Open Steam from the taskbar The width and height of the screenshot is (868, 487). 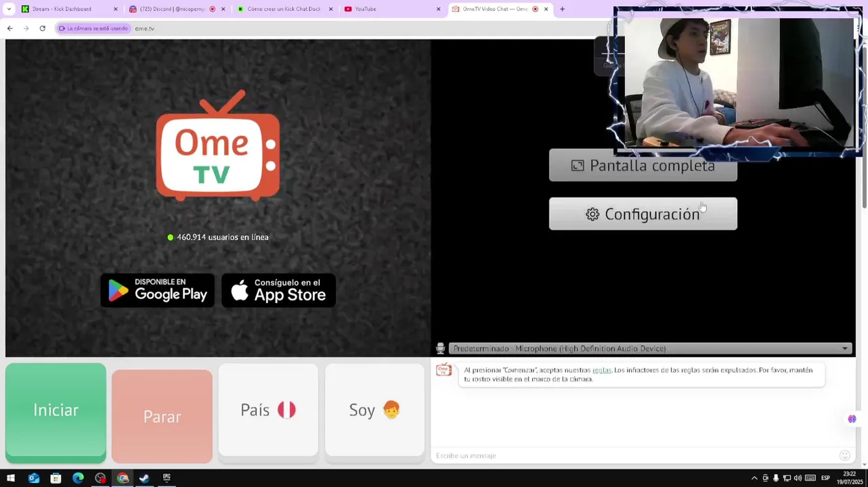[144, 478]
